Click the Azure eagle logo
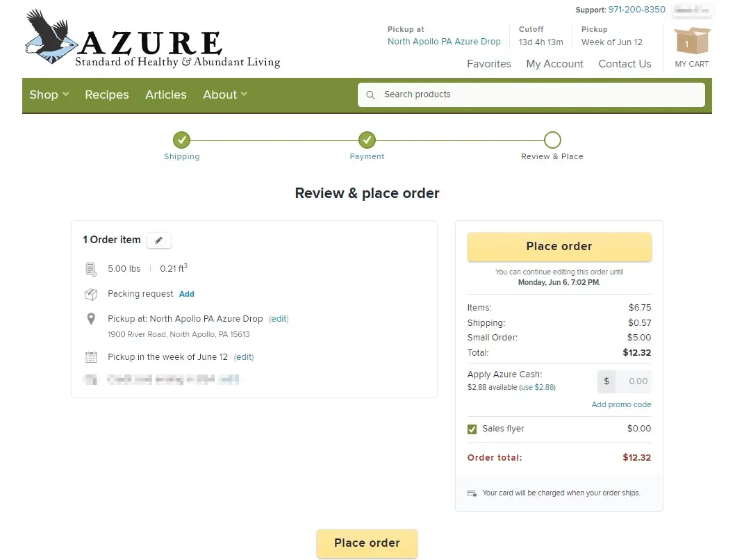This screenshot has height=560, width=735. pos(50,36)
